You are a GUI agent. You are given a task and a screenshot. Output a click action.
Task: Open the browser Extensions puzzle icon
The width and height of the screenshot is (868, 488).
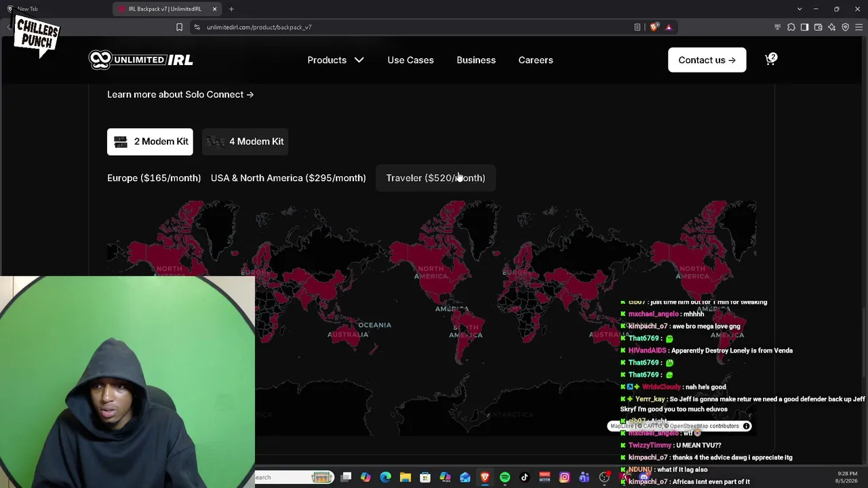791,27
